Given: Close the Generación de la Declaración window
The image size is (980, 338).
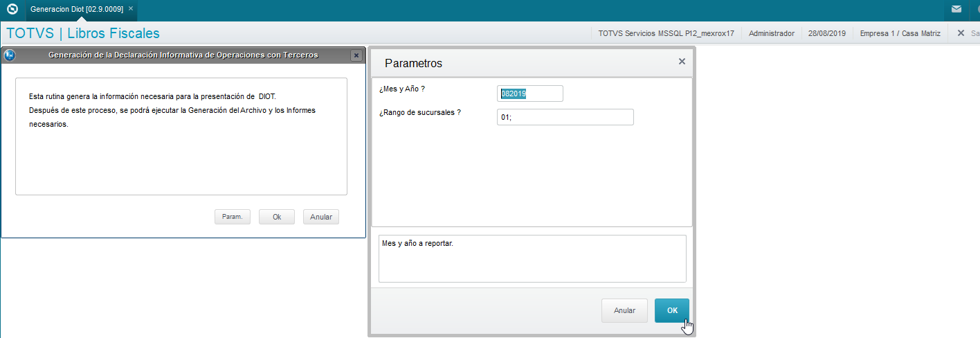Looking at the screenshot, I should pyautogui.click(x=356, y=55).
